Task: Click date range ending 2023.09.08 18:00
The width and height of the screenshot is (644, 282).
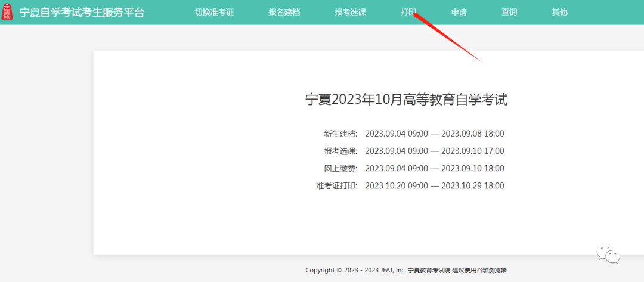Action: coord(435,134)
